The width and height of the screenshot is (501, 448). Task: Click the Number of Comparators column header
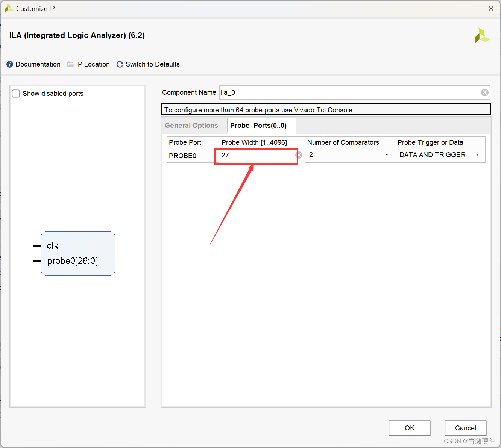click(x=350, y=142)
